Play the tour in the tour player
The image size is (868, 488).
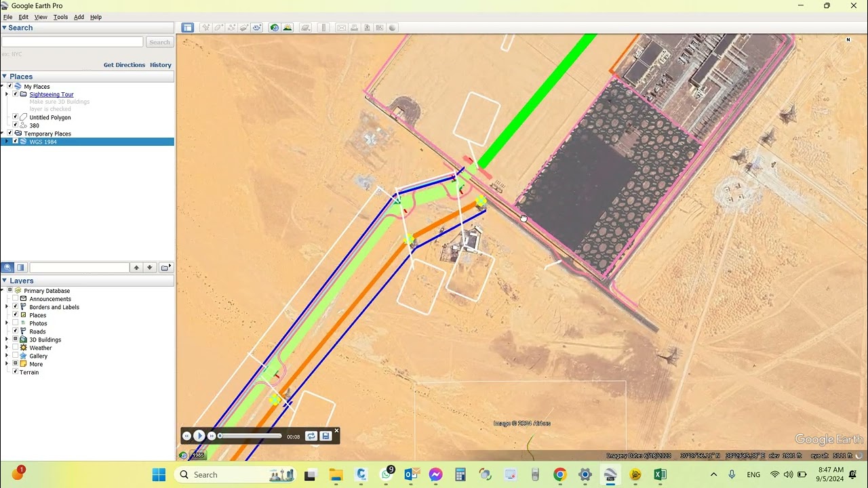pos(199,436)
